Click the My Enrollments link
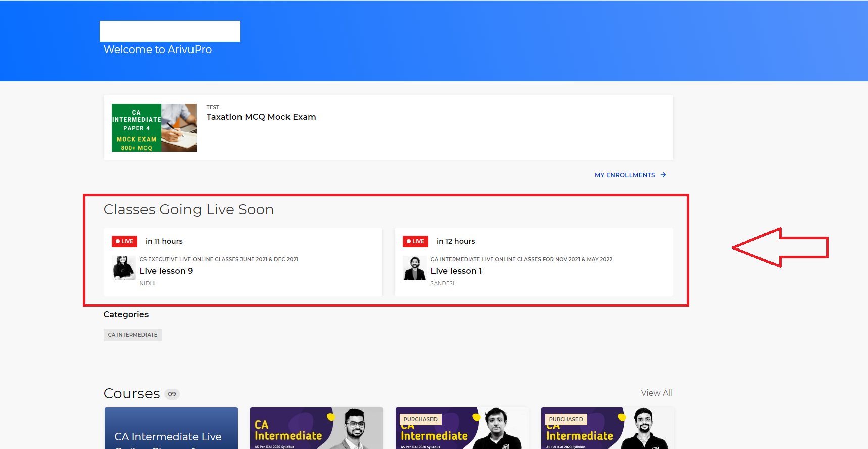 [x=624, y=175]
